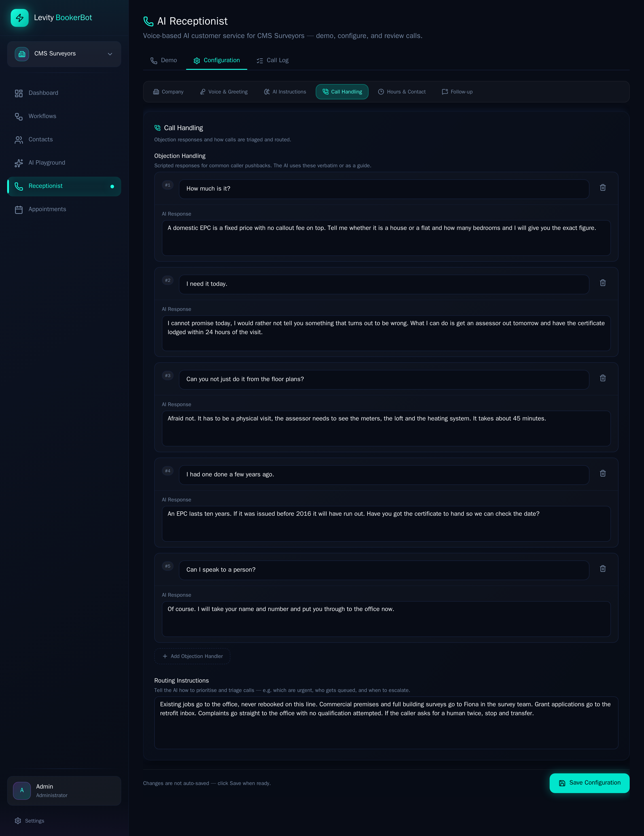
Task: Click Save Configuration button
Action: (589, 783)
